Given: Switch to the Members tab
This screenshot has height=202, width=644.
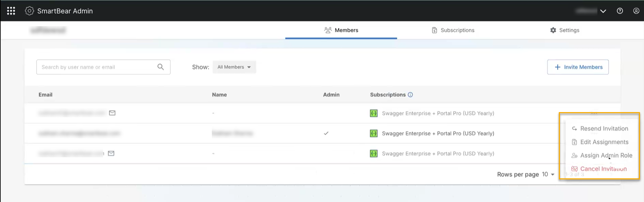Looking at the screenshot, I should (341, 30).
